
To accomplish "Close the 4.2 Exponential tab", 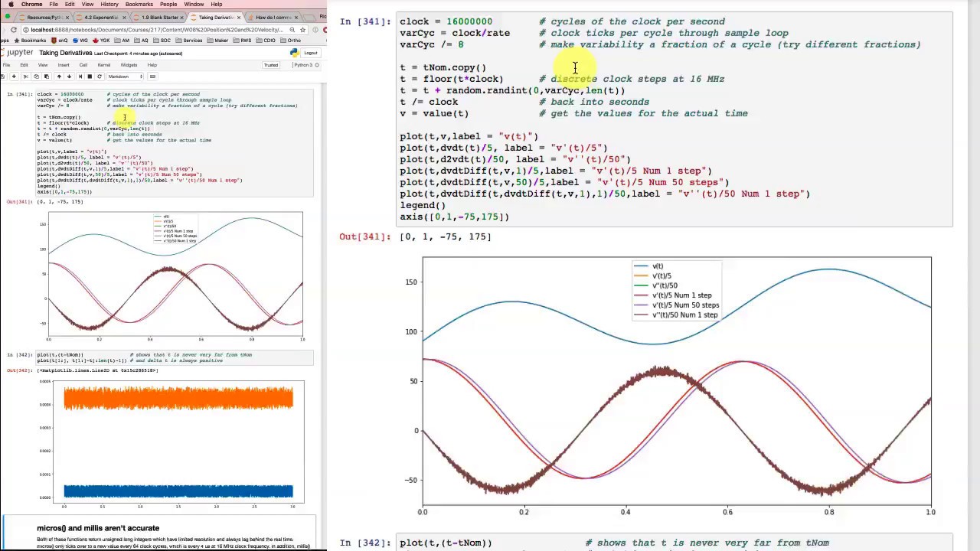I will click(x=124, y=18).
